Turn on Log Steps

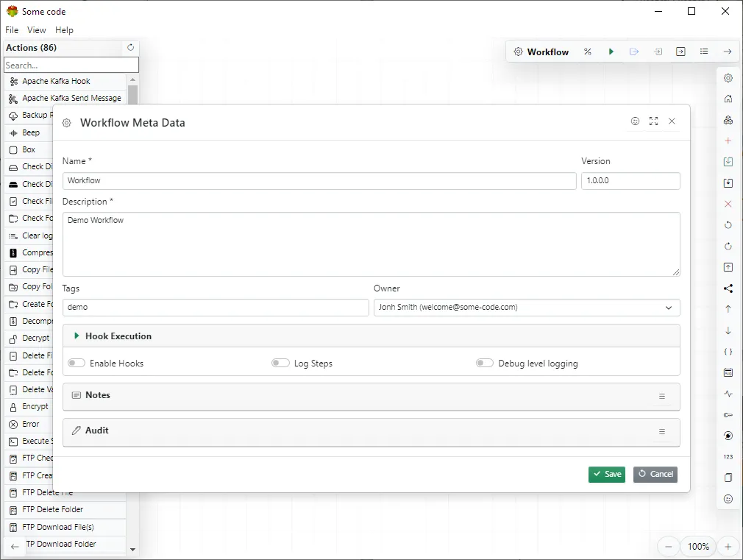pyautogui.click(x=280, y=363)
